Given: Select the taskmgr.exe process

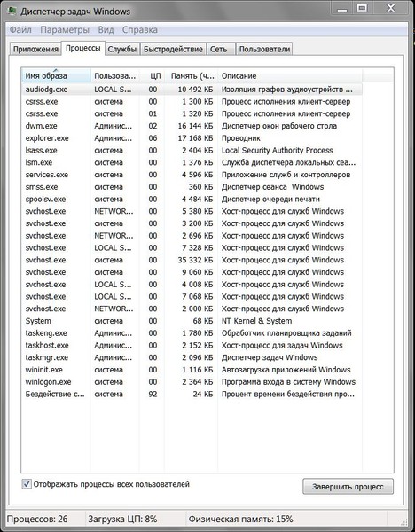Looking at the screenshot, I should click(x=192, y=357).
